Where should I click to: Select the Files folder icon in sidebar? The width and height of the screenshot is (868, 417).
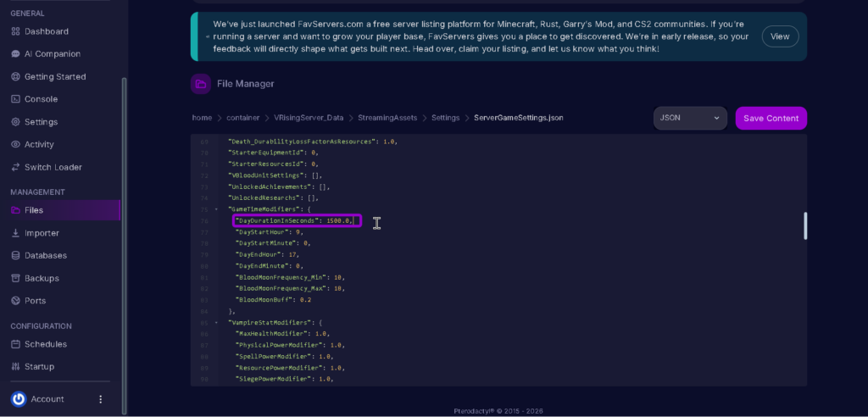tap(15, 210)
